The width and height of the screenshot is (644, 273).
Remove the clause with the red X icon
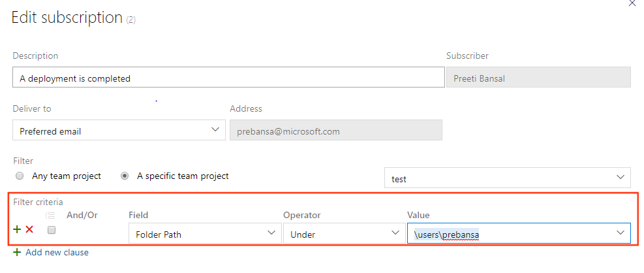(x=29, y=229)
